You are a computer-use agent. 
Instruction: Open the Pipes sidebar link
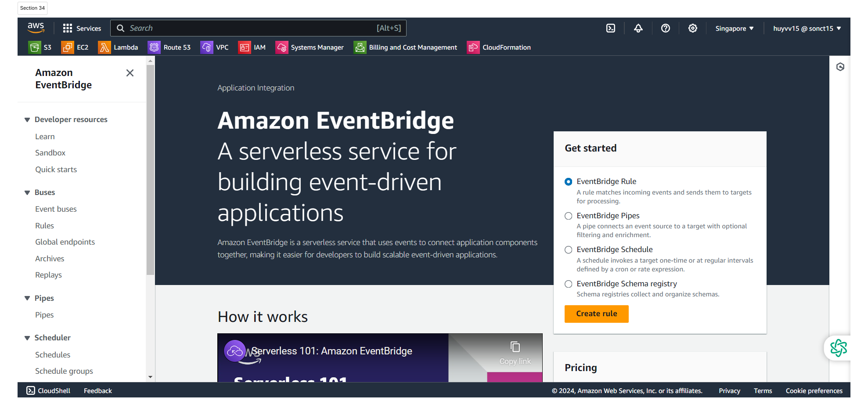click(44, 315)
